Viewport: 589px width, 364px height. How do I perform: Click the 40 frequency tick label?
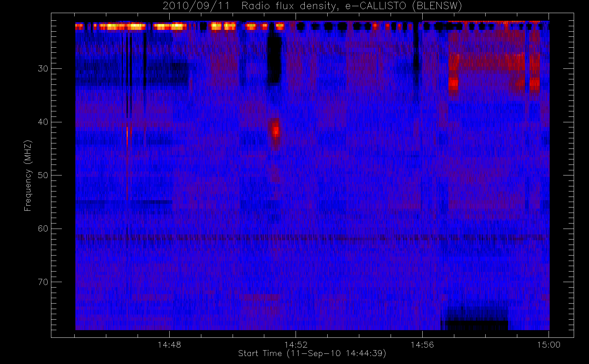pos(43,122)
